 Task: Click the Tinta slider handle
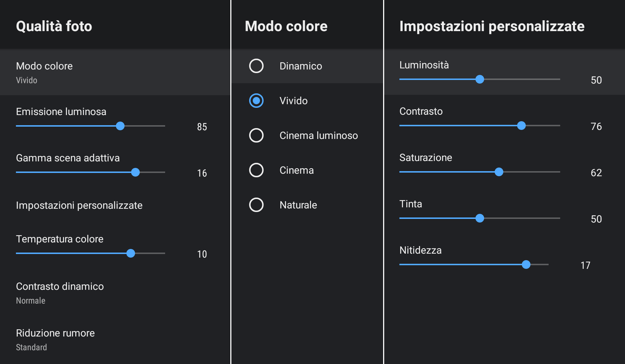point(480,218)
